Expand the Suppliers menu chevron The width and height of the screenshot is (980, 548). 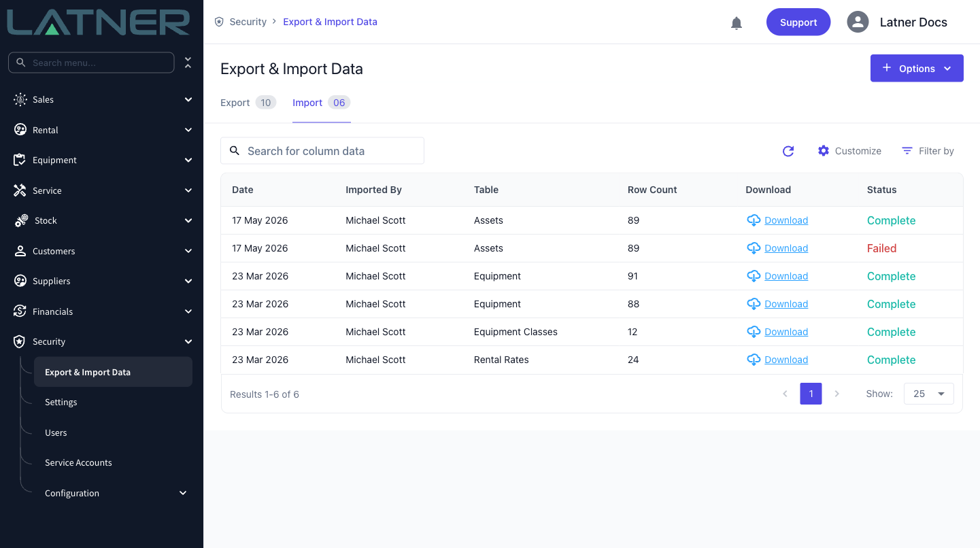(x=188, y=281)
